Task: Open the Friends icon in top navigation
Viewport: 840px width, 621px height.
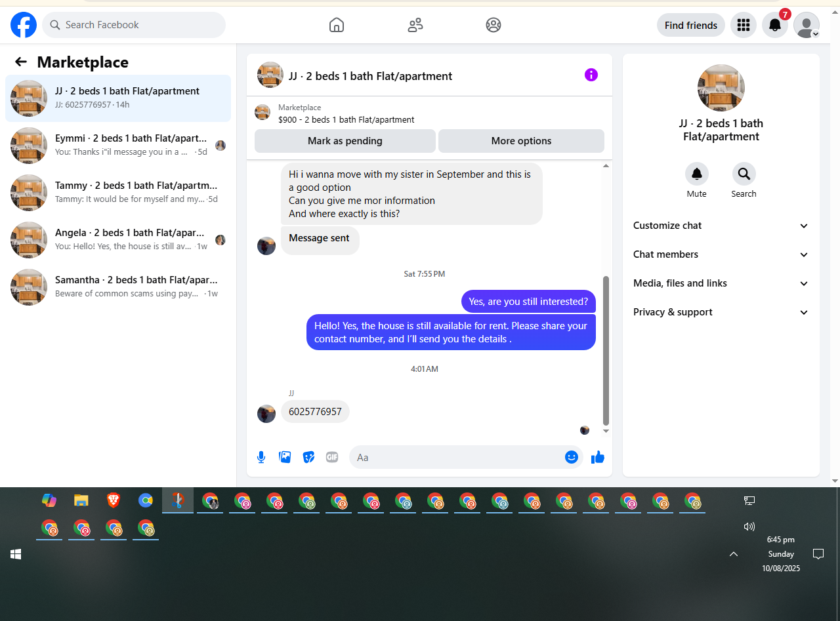Action: (415, 25)
